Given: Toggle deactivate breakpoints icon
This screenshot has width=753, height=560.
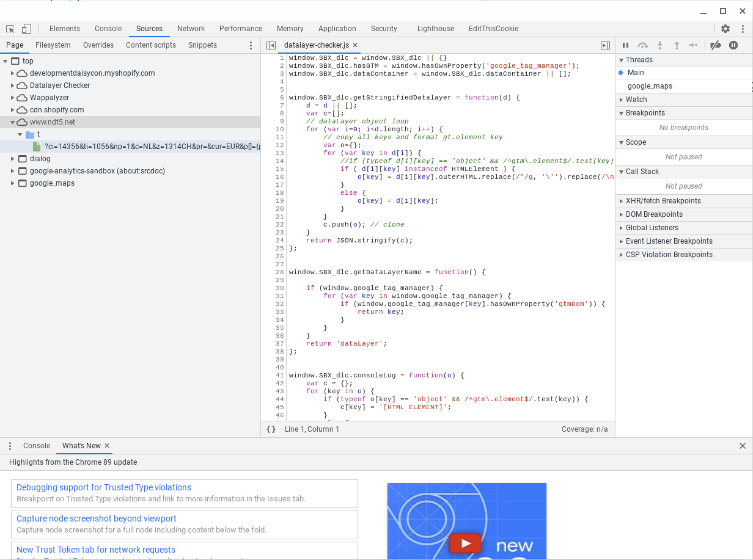Looking at the screenshot, I should click(x=715, y=45).
